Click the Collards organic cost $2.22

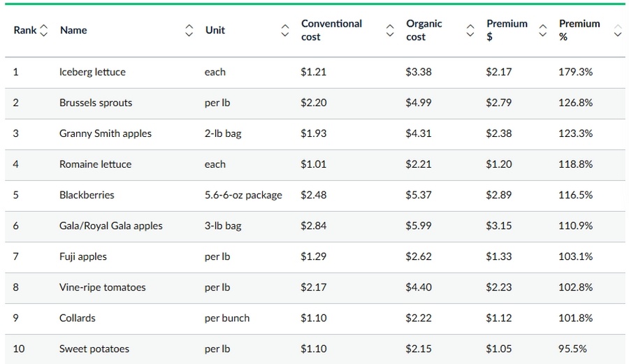pos(418,318)
